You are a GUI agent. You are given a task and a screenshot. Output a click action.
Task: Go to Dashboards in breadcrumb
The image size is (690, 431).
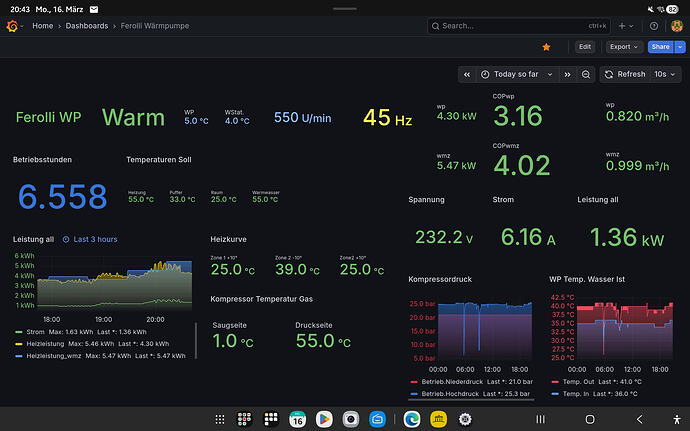tap(87, 26)
